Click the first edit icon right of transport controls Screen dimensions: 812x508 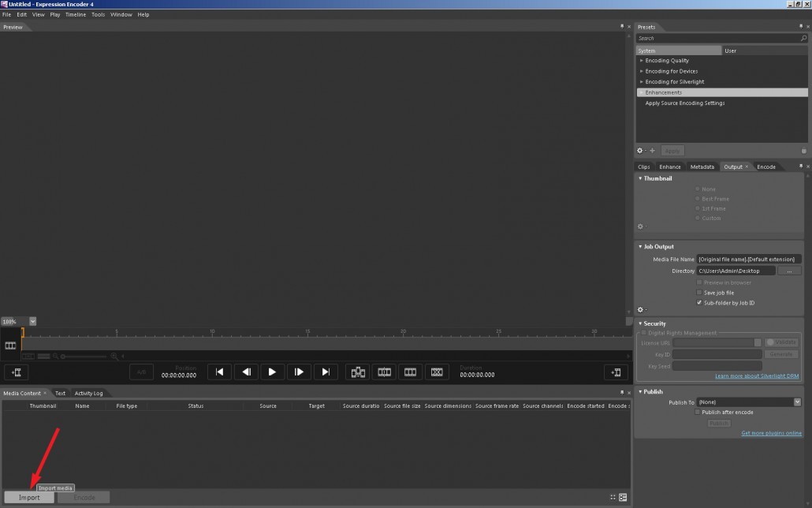click(x=358, y=372)
